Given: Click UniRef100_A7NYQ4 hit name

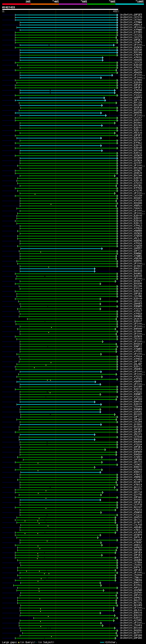Looking at the screenshot, I should (131, 90).
